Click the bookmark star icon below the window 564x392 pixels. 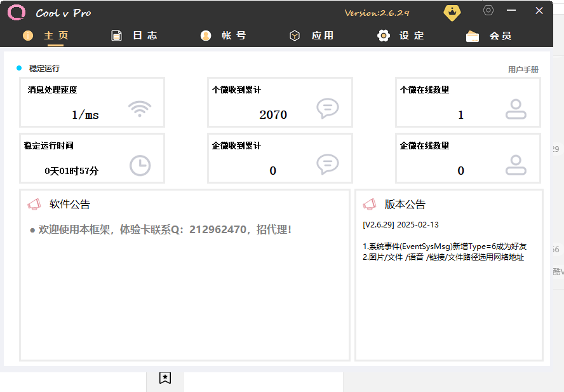tap(165, 378)
